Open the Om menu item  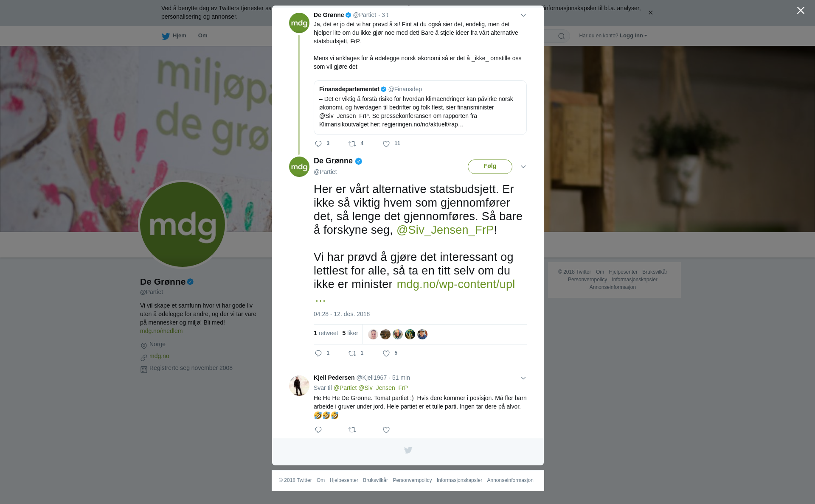click(x=202, y=36)
